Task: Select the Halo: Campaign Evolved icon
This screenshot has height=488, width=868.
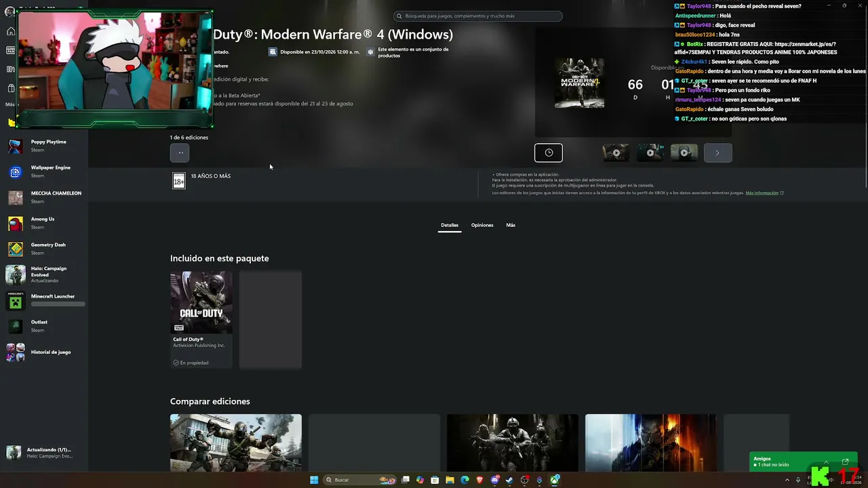Action: (x=16, y=274)
